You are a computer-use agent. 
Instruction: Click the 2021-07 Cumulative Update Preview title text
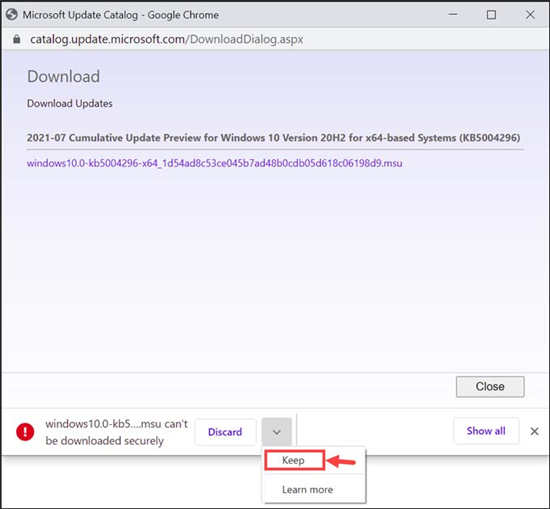tap(273, 138)
